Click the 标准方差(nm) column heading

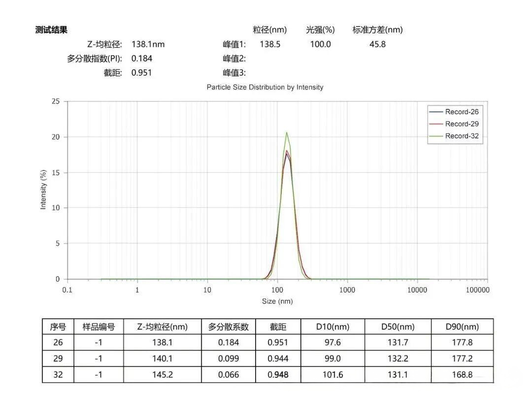[377, 30]
